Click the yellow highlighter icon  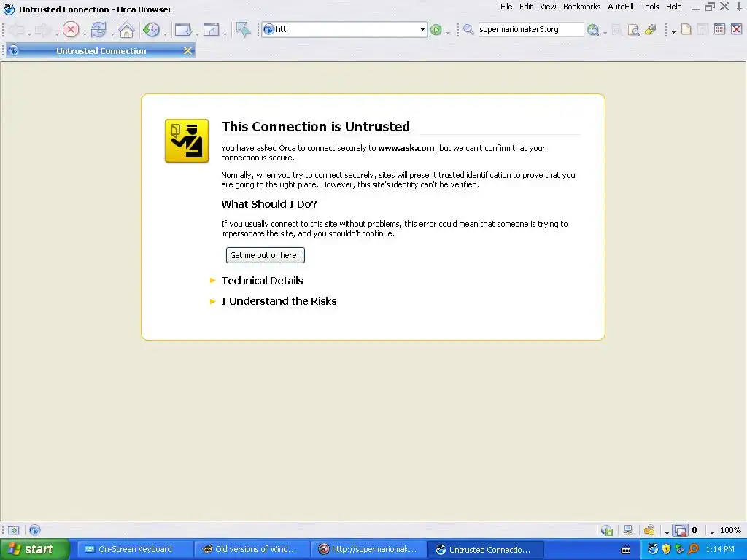point(650,29)
